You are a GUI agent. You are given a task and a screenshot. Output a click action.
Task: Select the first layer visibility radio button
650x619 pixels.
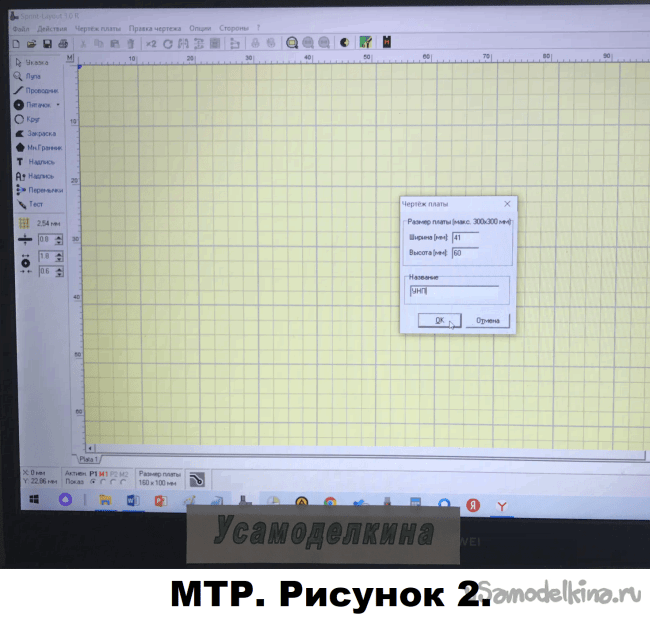tap(95, 481)
